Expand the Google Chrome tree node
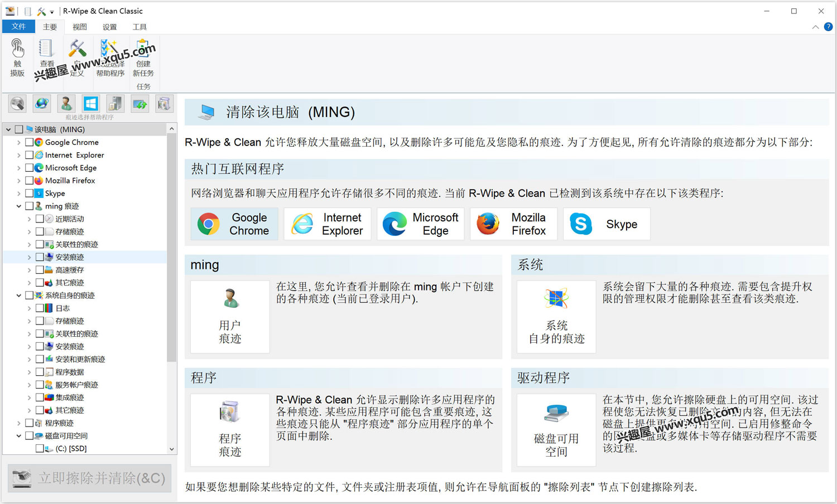 click(19, 142)
